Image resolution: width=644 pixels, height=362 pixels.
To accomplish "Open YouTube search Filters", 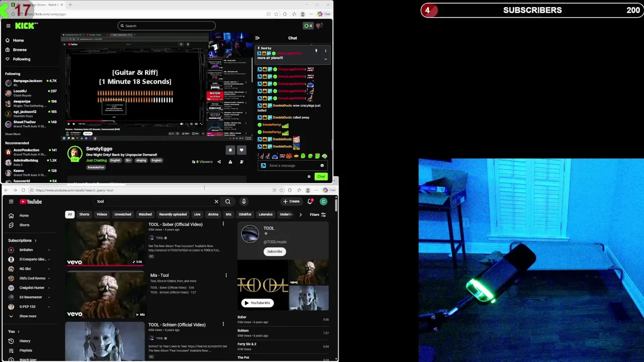I will click(317, 215).
